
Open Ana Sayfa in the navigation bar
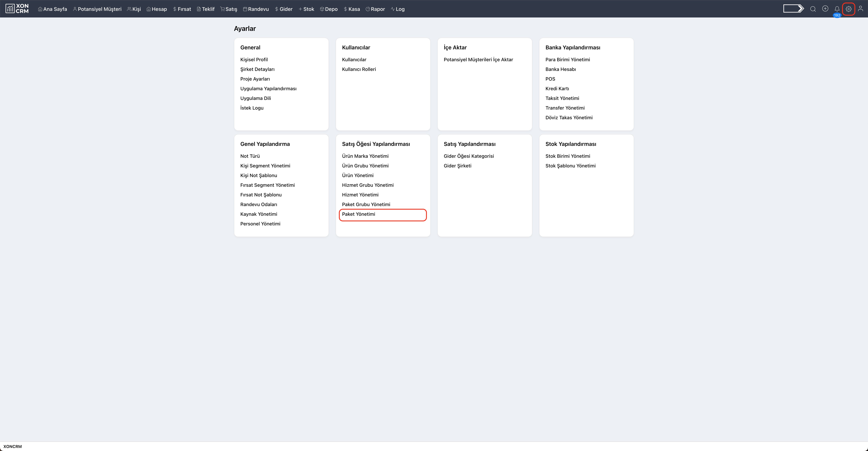pyautogui.click(x=53, y=9)
